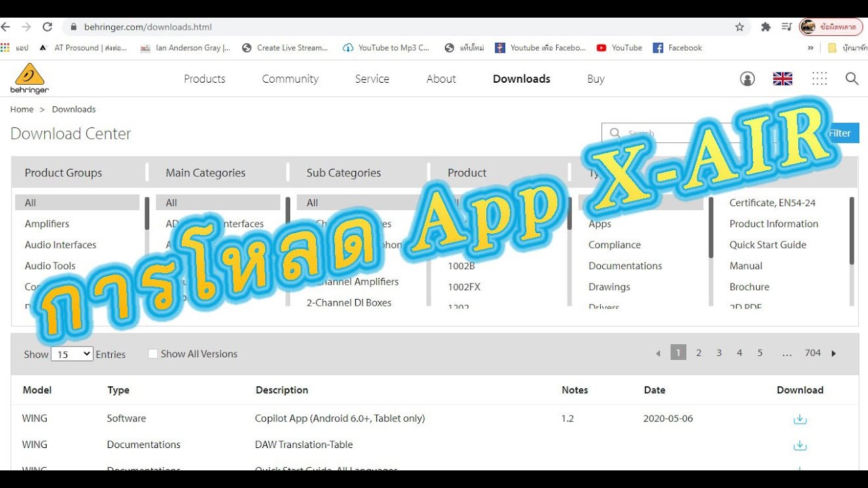Select All in Main Categories
Viewport: 868px width, 488px height.
click(218, 203)
